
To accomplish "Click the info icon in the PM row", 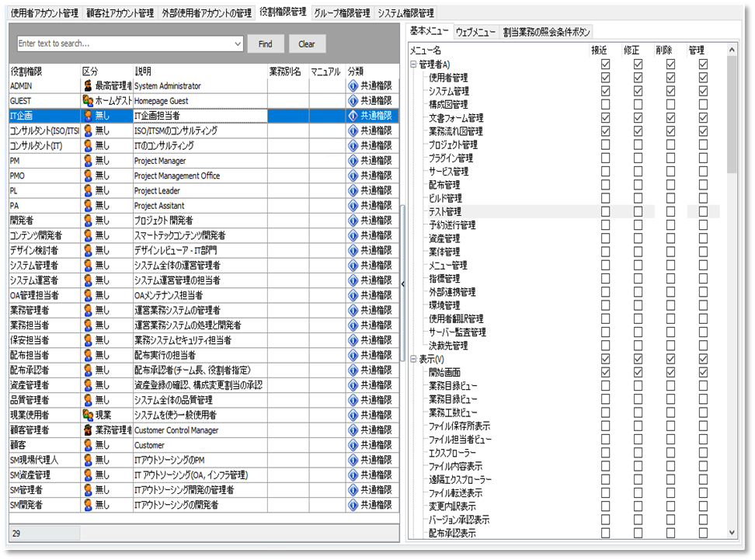I will tap(353, 161).
